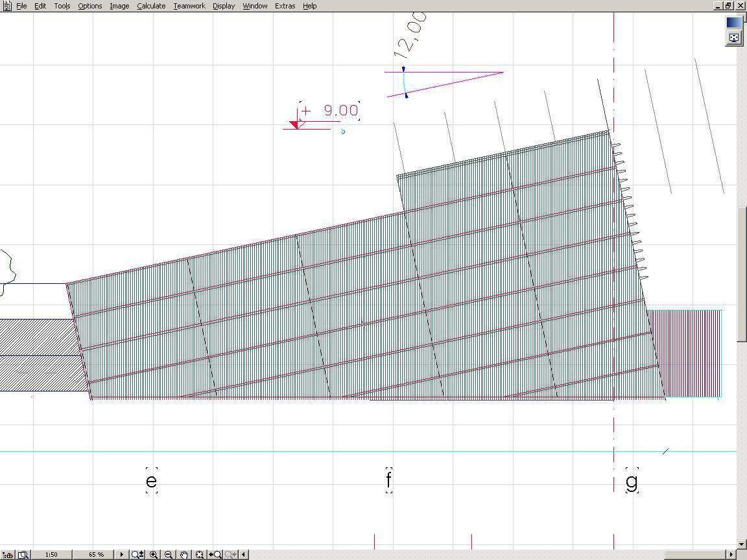
Task: Fit the whole drawing using the zoom-all icon
Action: point(200,554)
